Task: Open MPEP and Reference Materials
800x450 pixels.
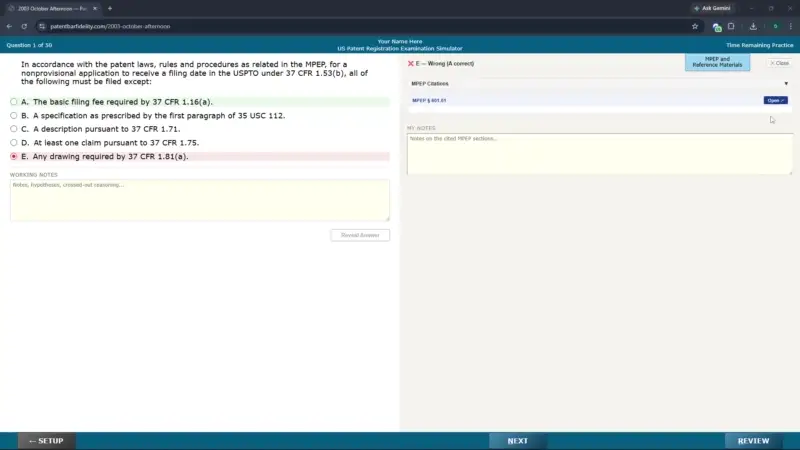Action: [717, 62]
